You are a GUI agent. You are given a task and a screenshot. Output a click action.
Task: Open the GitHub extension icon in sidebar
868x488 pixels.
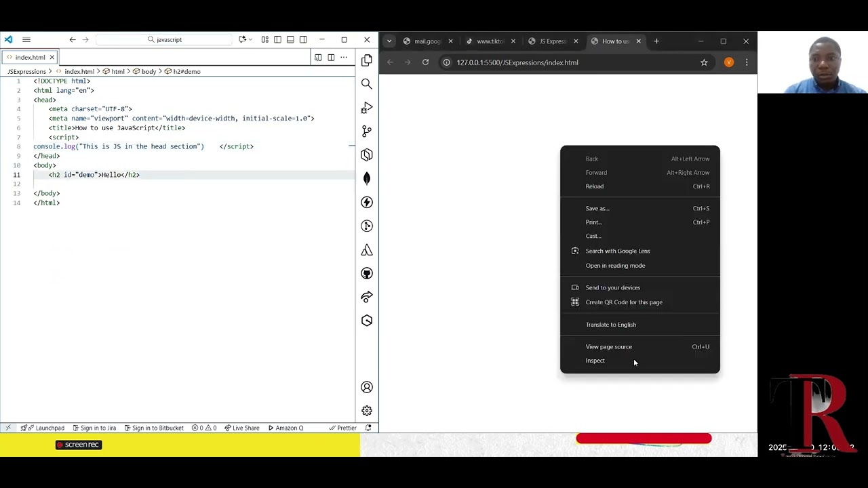[x=367, y=273]
